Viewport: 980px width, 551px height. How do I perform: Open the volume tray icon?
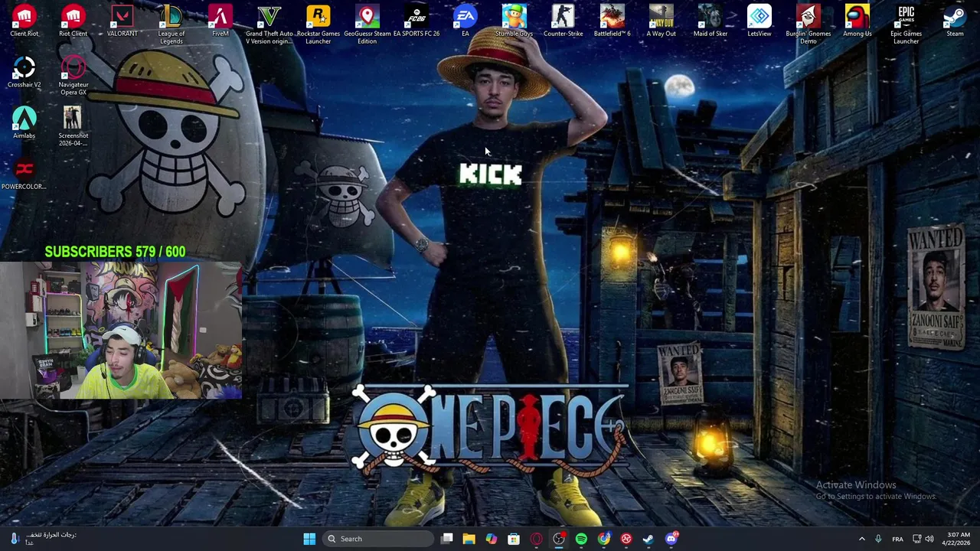tap(929, 539)
